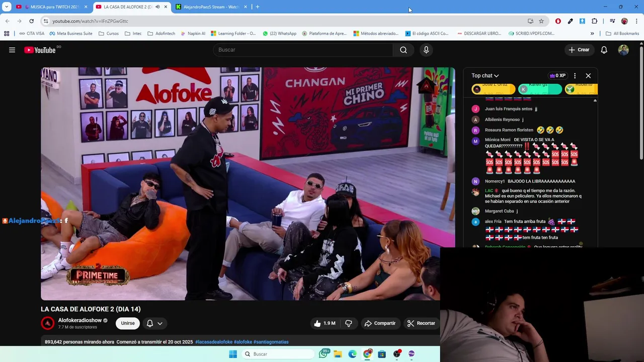Dislike the video
This screenshot has width=644, height=362.
pos(349,323)
